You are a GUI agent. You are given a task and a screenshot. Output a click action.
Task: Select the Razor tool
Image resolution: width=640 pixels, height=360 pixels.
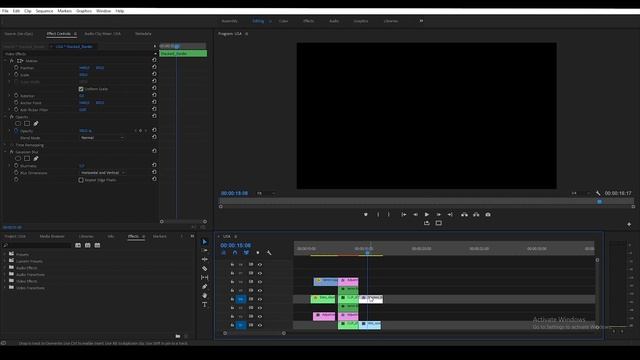[x=204, y=268]
